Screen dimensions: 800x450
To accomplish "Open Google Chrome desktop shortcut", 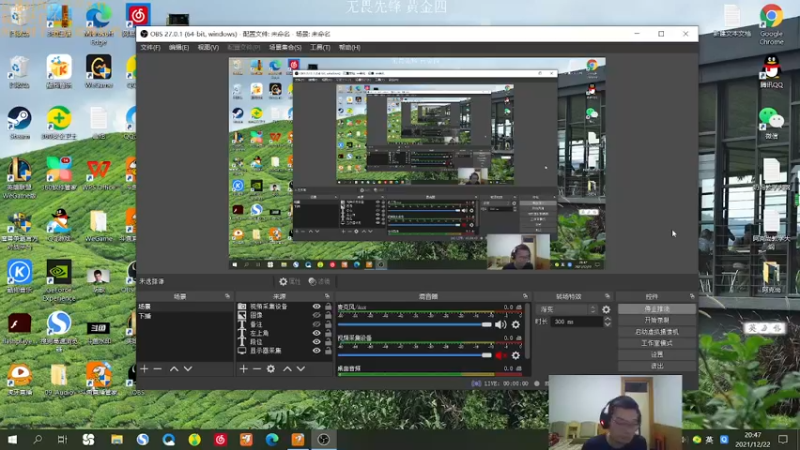I will pos(771,24).
